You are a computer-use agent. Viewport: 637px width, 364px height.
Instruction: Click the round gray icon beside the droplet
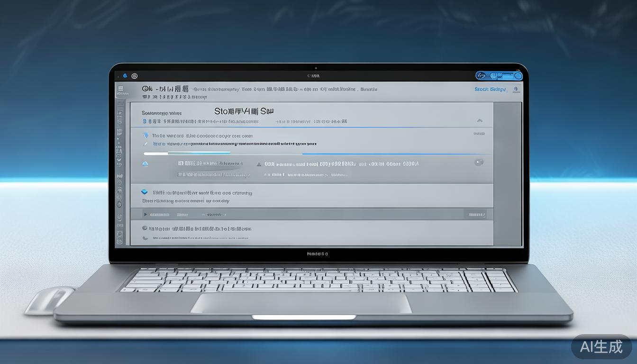pyautogui.click(x=135, y=75)
